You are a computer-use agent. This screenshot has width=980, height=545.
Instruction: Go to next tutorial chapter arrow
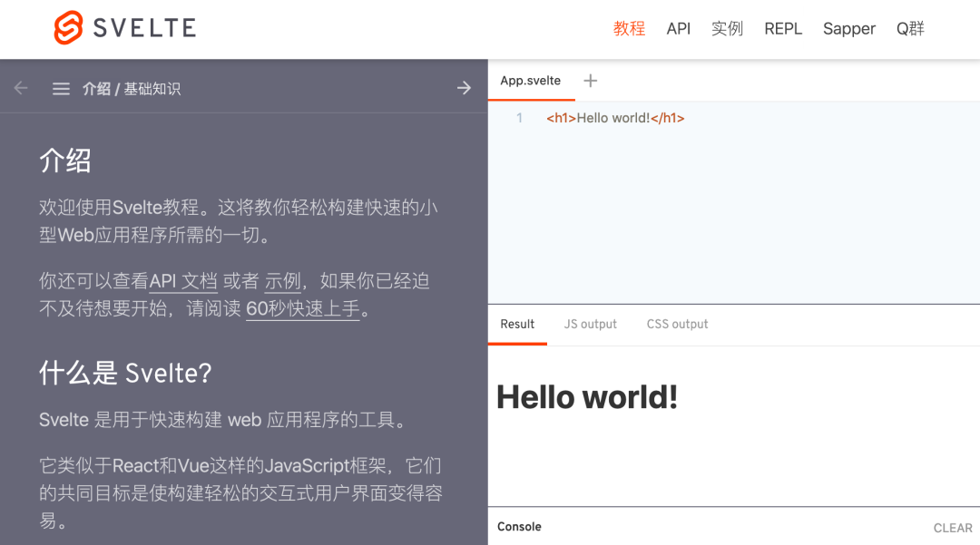(464, 88)
